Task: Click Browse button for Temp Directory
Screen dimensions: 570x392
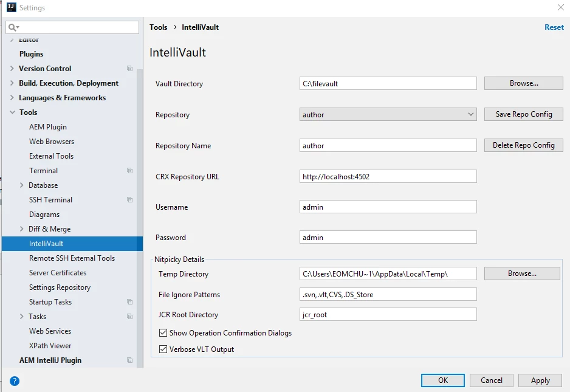Action: click(522, 273)
